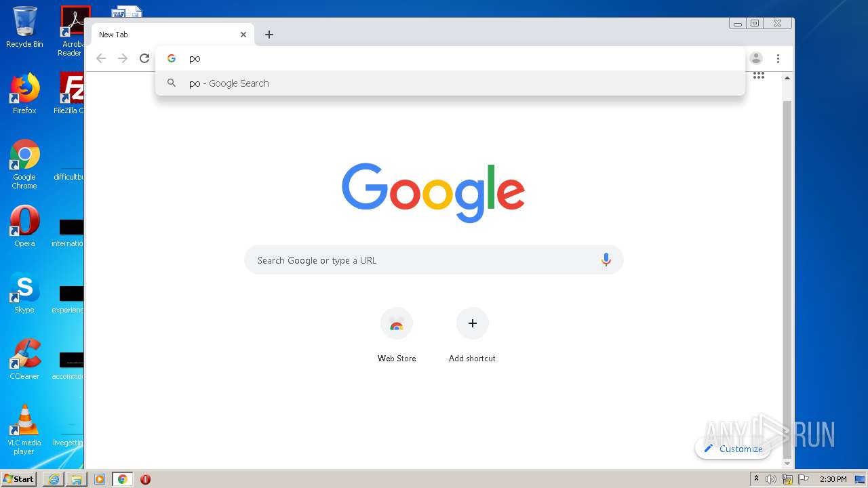
Task: Focus 'Search Google or type a URL' box
Action: pos(434,260)
